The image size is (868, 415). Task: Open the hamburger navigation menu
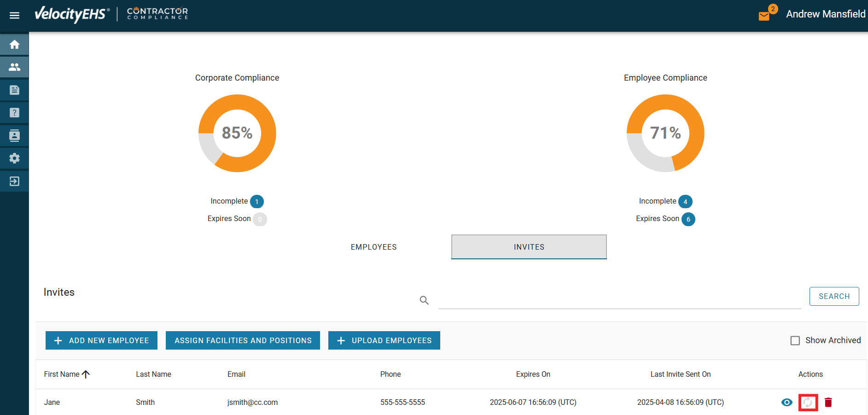(14, 15)
